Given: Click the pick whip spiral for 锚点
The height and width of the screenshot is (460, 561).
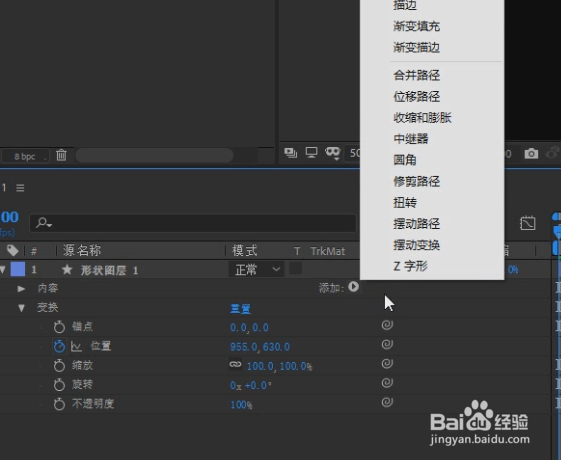Looking at the screenshot, I should [387, 325].
